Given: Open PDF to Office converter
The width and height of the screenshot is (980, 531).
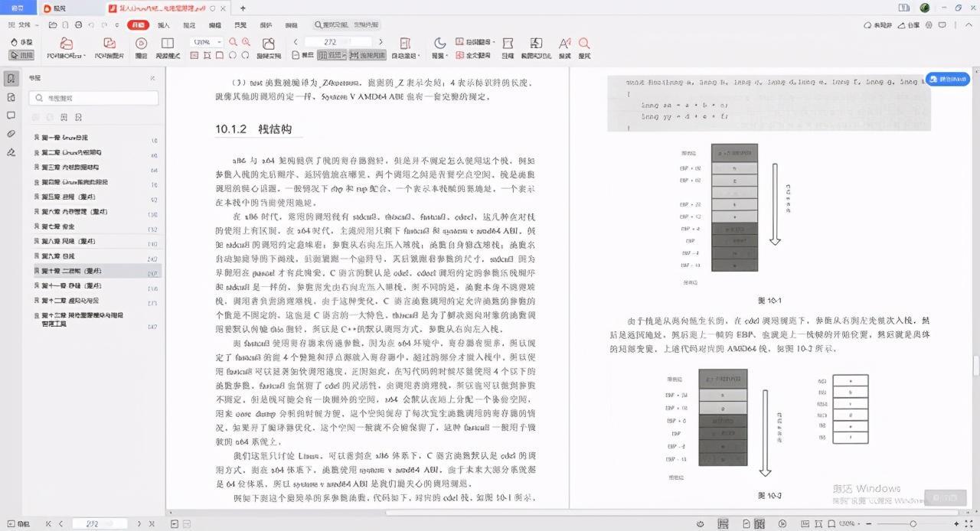Looking at the screenshot, I should [66, 48].
